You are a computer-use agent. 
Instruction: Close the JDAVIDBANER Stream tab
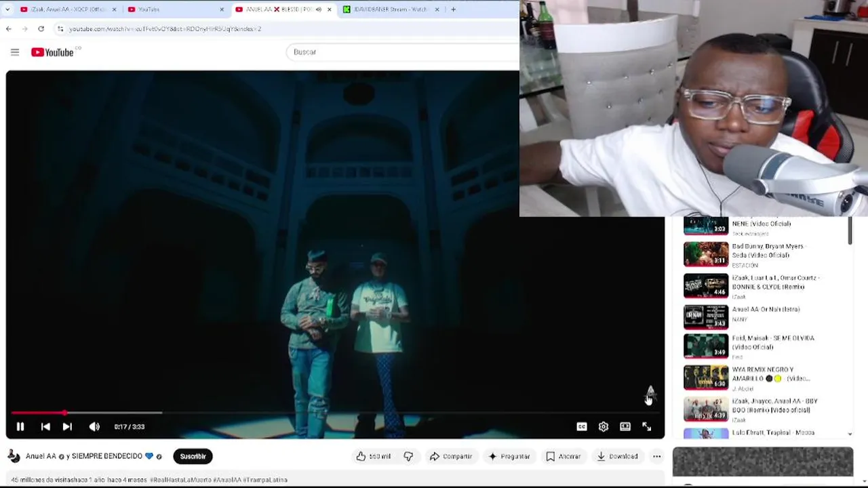coord(437,9)
